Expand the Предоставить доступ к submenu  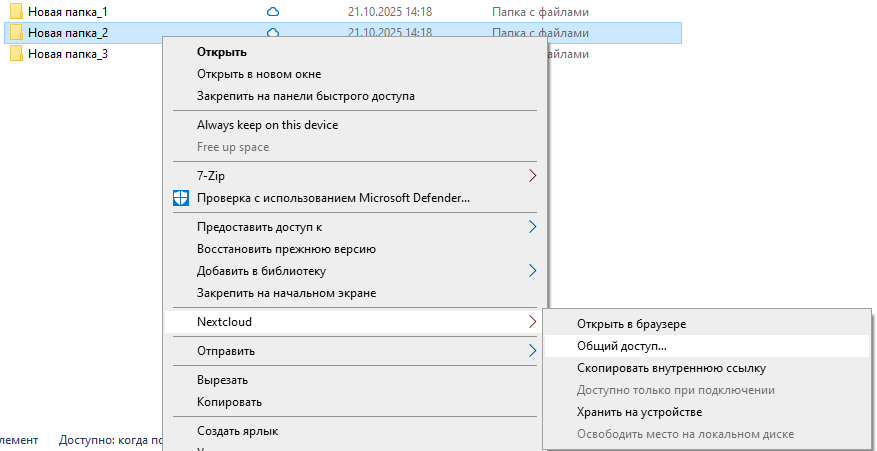(532, 227)
